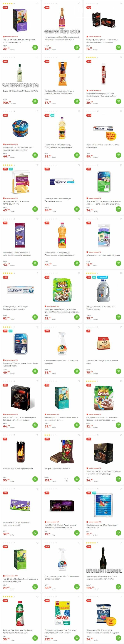Open Cif Анти-жир kitchen cleaner title link
The height and width of the screenshot is (644, 124).
coord(61,362)
